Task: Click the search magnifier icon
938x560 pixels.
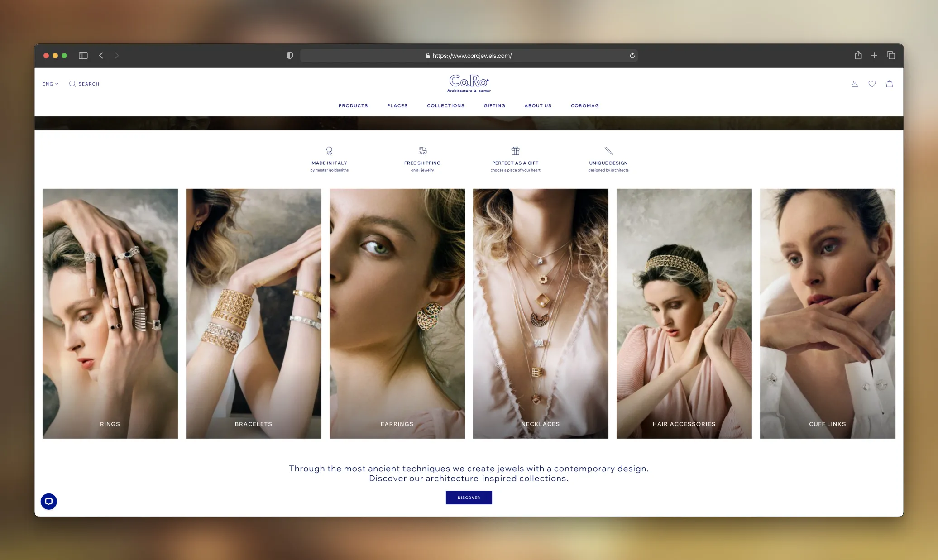Action: coord(72,84)
